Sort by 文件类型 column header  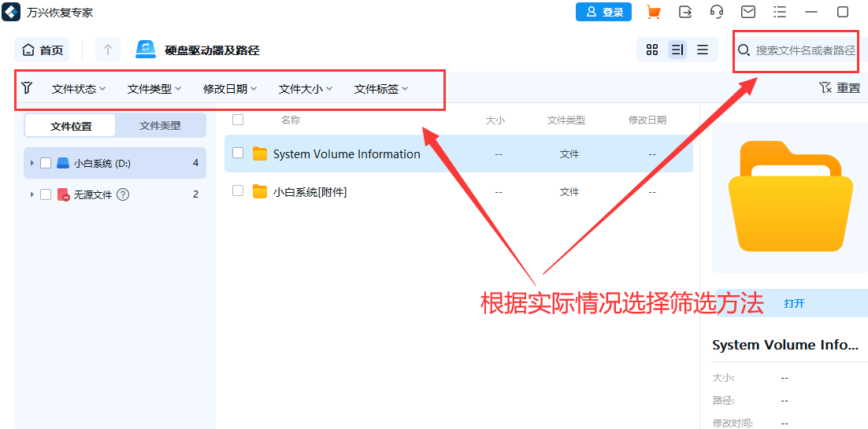point(566,120)
